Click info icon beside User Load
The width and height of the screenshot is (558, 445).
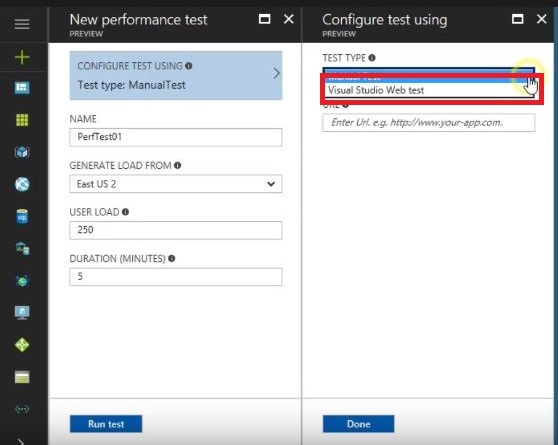[x=125, y=212]
